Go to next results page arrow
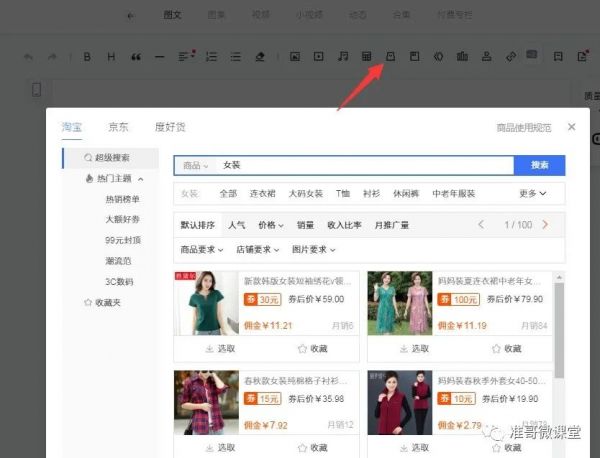The image size is (600, 458). coord(545,225)
